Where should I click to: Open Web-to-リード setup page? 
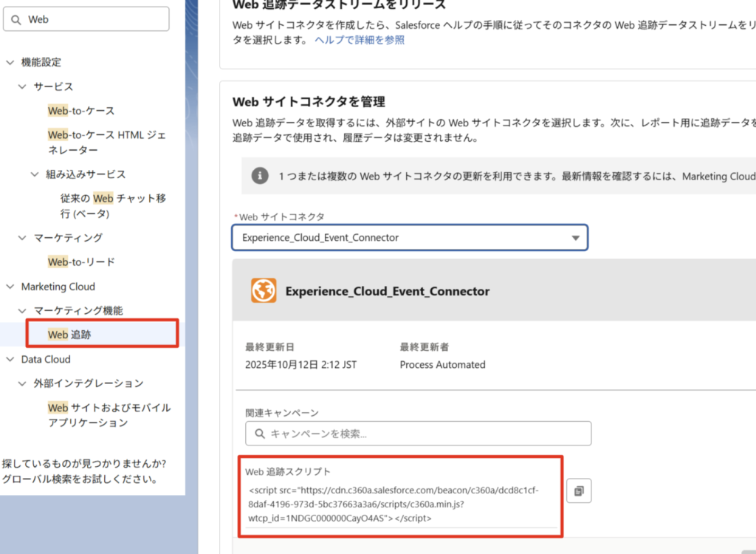tap(81, 262)
